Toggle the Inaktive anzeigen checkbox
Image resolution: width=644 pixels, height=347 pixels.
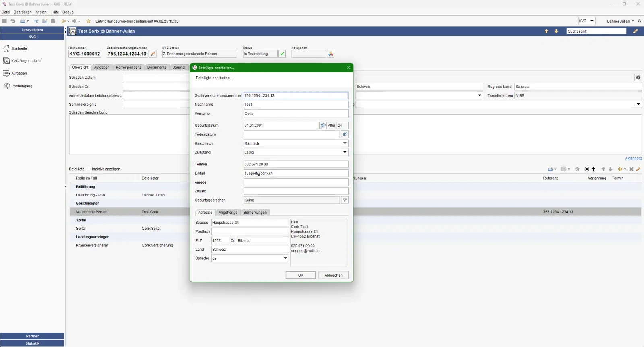pyautogui.click(x=89, y=169)
